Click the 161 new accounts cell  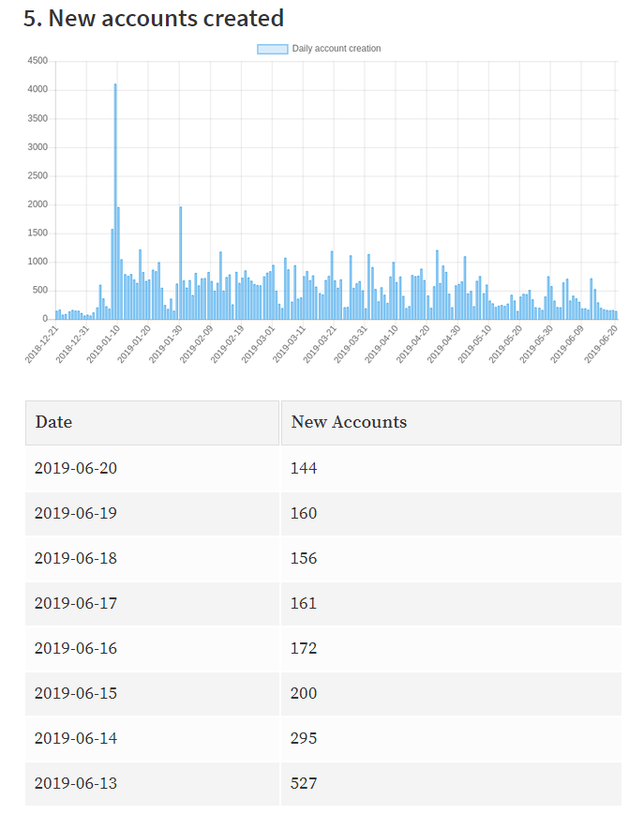click(x=304, y=603)
